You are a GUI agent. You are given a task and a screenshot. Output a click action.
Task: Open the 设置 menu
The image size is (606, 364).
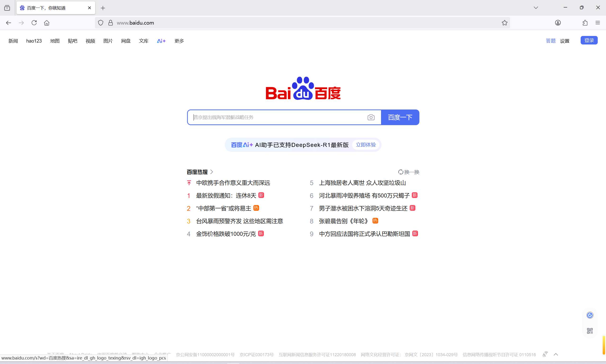tap(565, 41)
